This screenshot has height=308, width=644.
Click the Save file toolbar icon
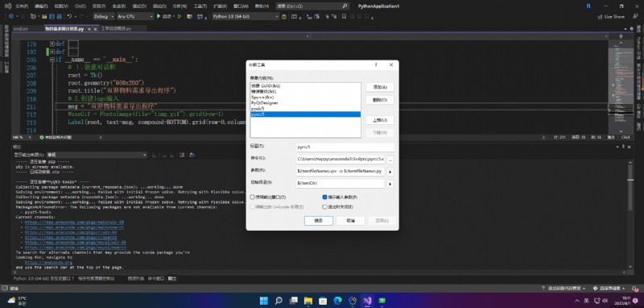[x=52, y=16]
